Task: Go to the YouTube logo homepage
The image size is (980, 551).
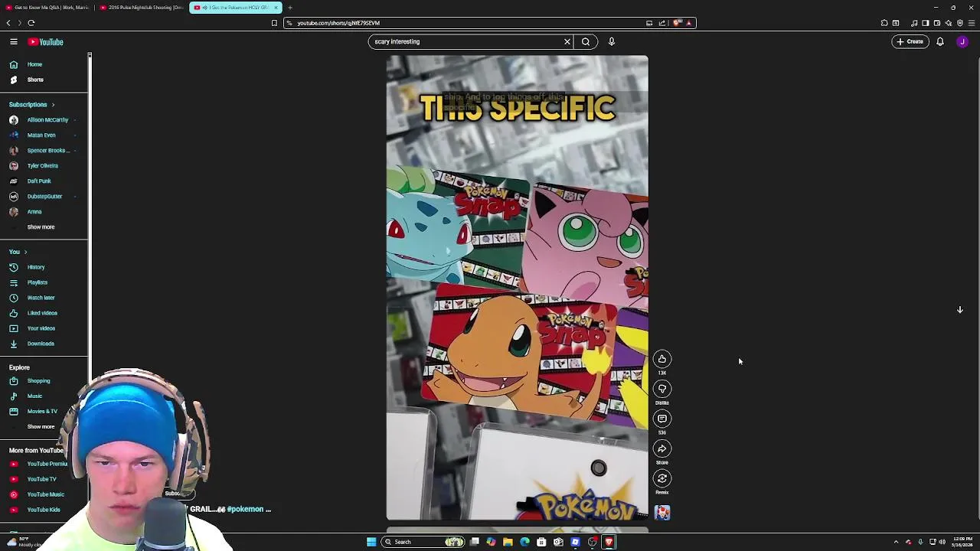Action: pos(46,42)
